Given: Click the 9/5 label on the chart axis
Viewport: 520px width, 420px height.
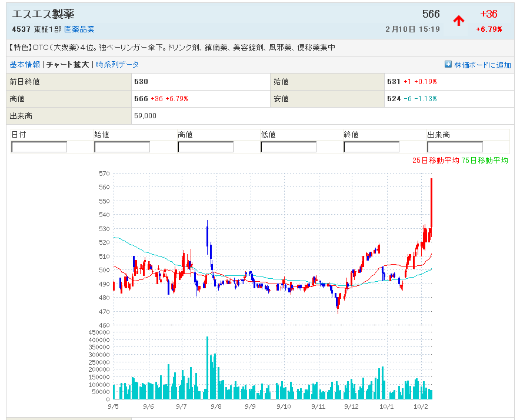Looking at the screenshot, I should 113,406.
